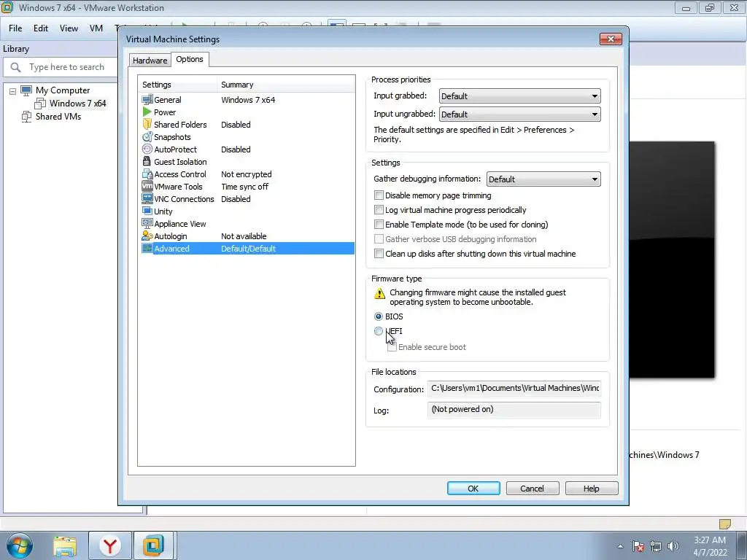Select the BIOS firmware radio button
The height and width of the screenshot is (560, 747).
pos(379,316)
